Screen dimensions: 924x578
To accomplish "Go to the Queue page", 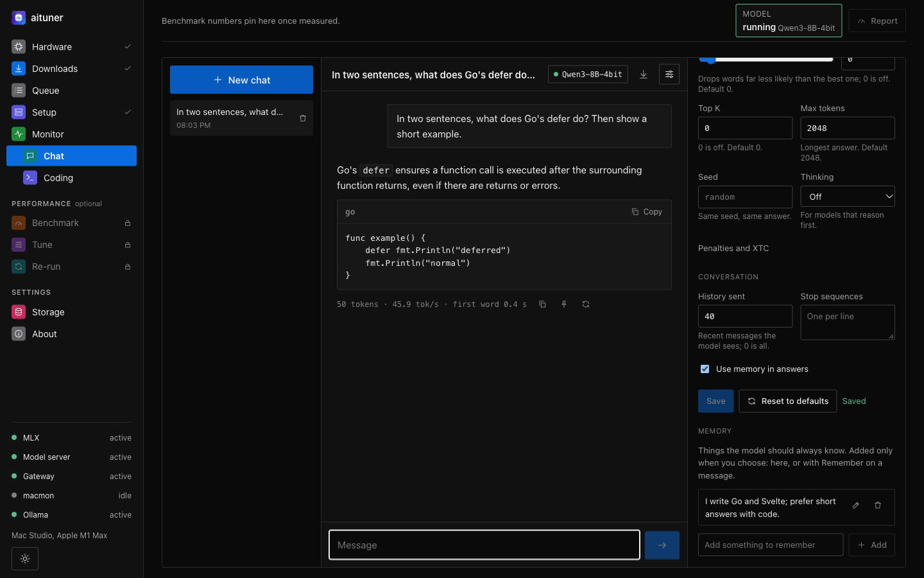I will coord(71,91).
